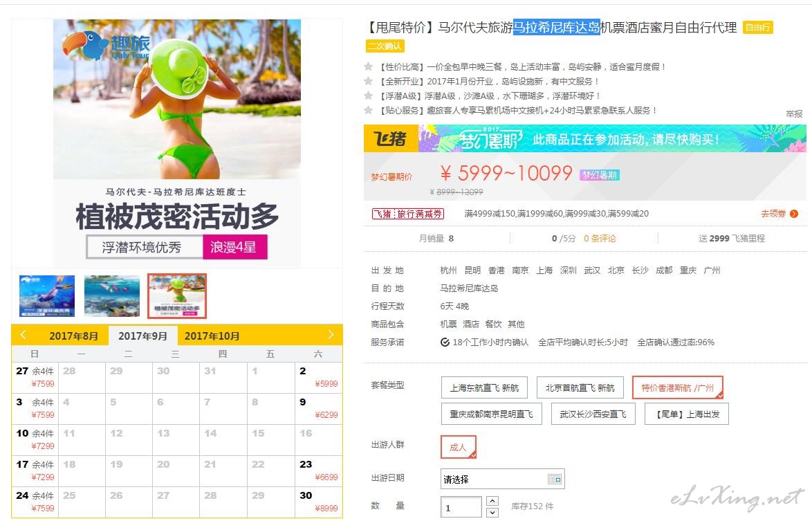The image size is (812, 521).
Task: Click the quantity input field
Action: pyautogui.click(x=462, y=507)
